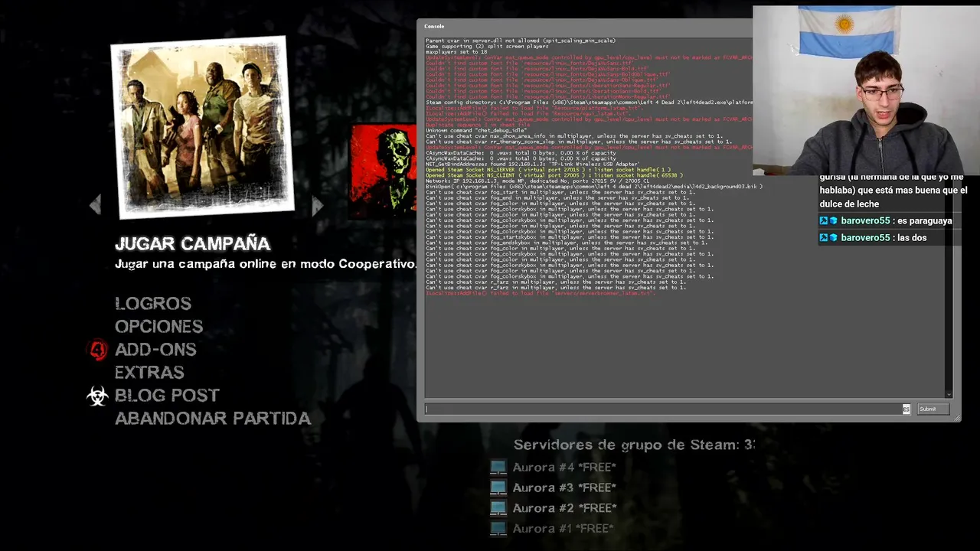Click the survivors campaign poster thumbnail
Screen dimensions: 980x551
(203, 126)
